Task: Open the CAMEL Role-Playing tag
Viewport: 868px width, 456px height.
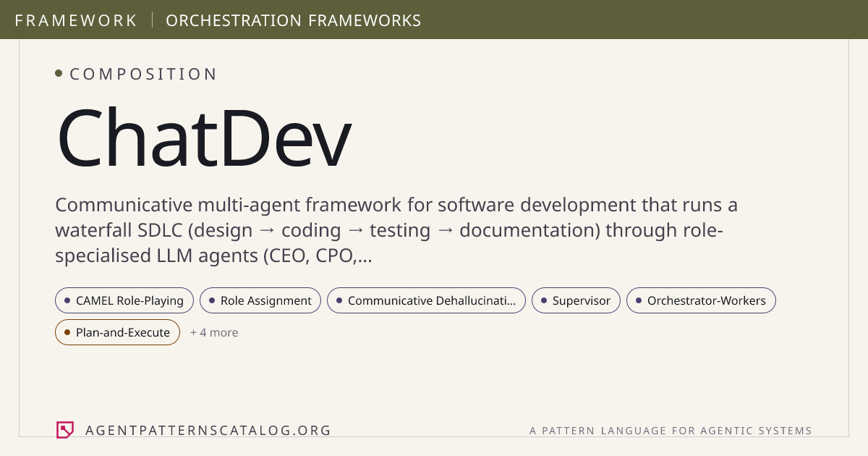Action: pos(124,300)
